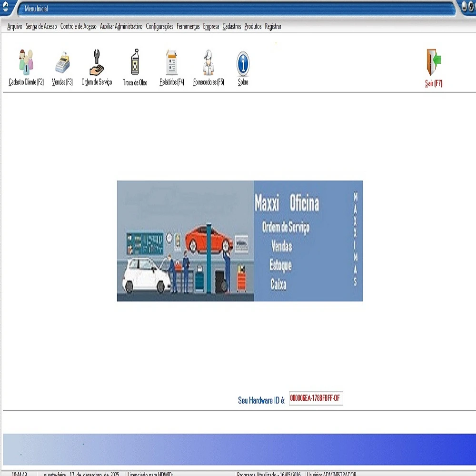Screen dimensions: 476x476
Task: Click the Hardware ID text field
Action: pyautogui.click(x=316, y=398)
